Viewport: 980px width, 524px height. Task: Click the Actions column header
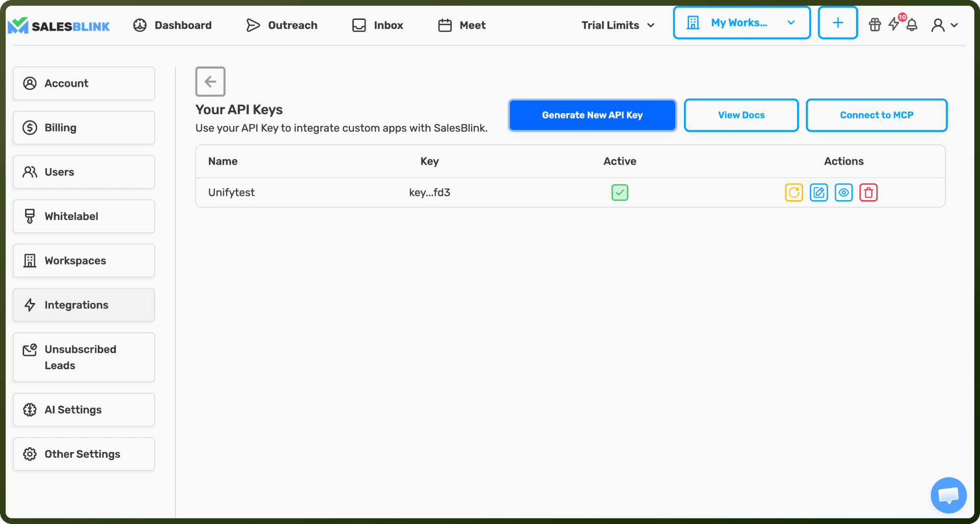point(844,161)
